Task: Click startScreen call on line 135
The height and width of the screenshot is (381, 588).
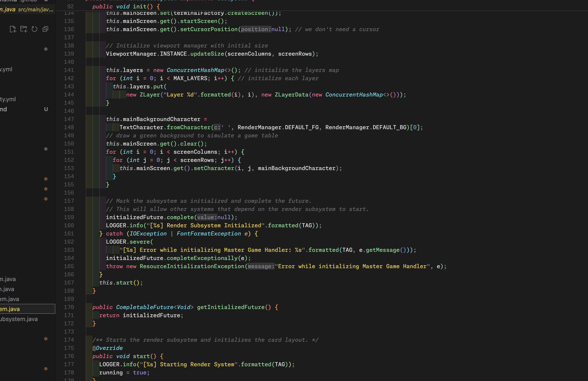Action: pos(199,21)
